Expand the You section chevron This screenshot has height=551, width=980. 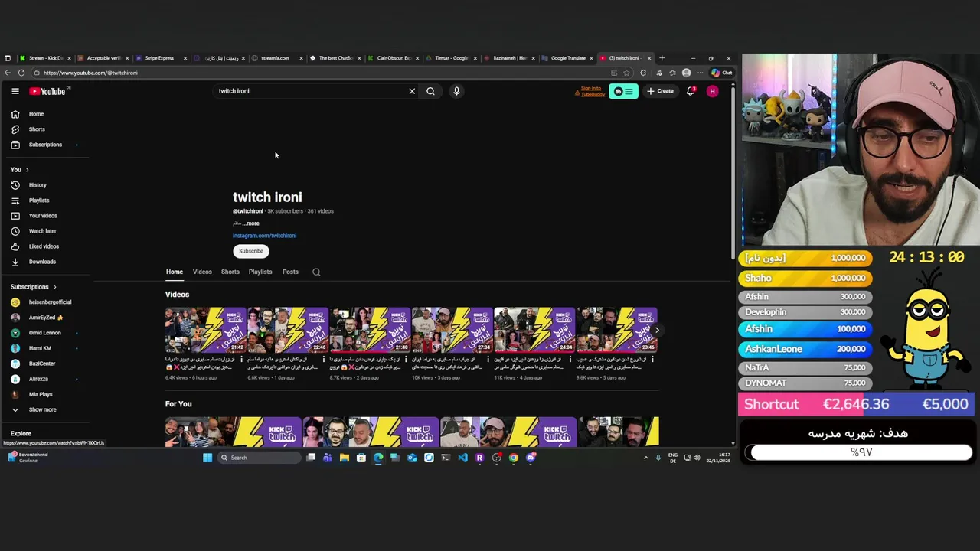tap(27, 170)
